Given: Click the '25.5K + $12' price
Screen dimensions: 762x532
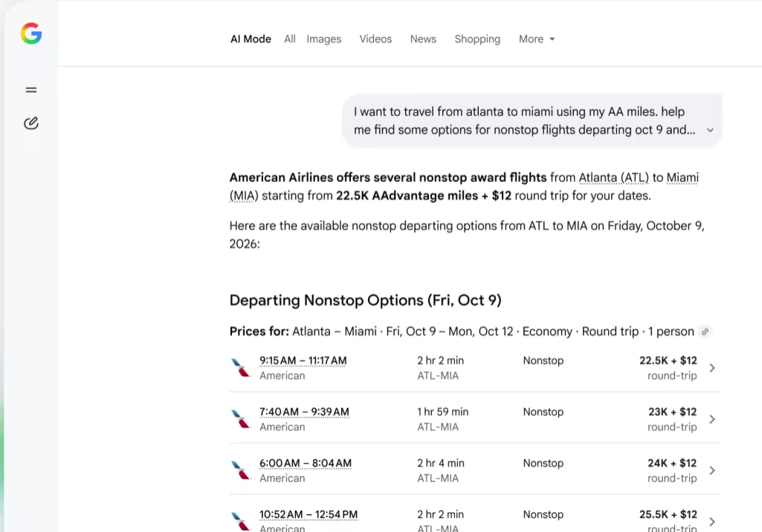Looking at the screenshot, I should (x=668, y=514).
